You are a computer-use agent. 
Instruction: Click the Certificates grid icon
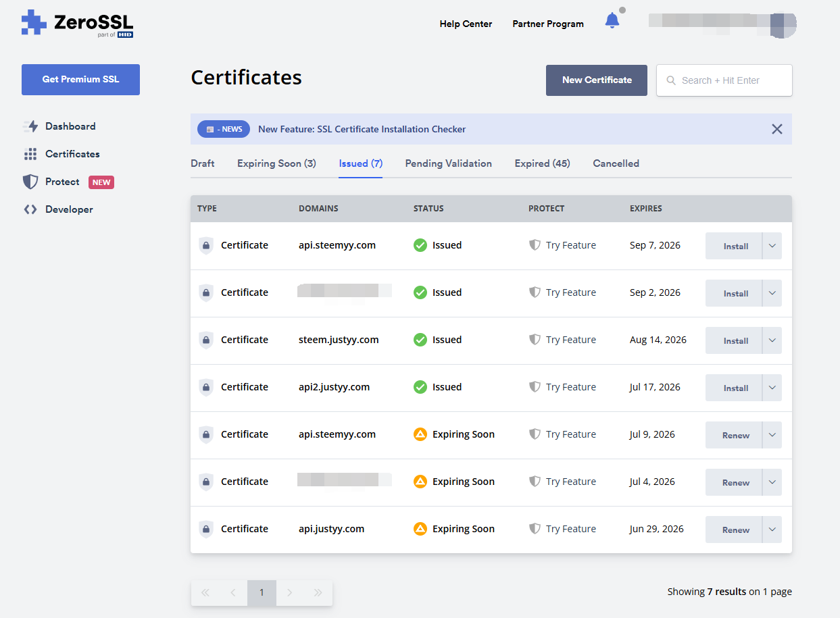click(x=30, y=154)
